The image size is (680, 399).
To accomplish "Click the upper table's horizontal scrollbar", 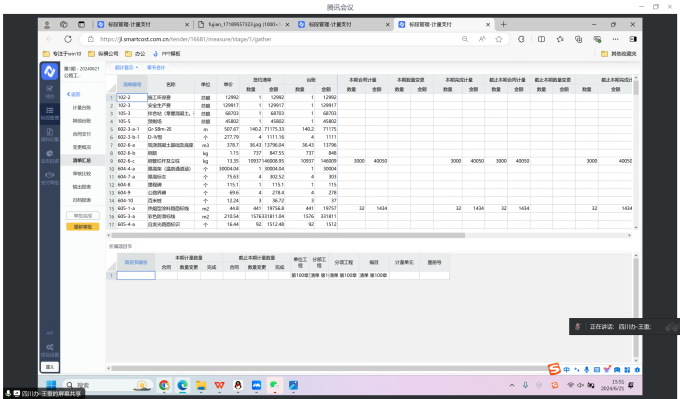I will click(x=288, y=235).
